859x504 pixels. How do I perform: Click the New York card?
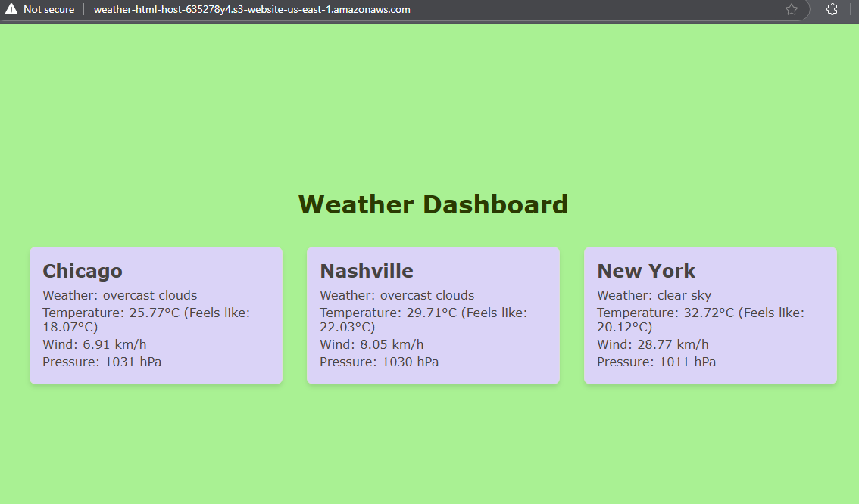(710, 316)
